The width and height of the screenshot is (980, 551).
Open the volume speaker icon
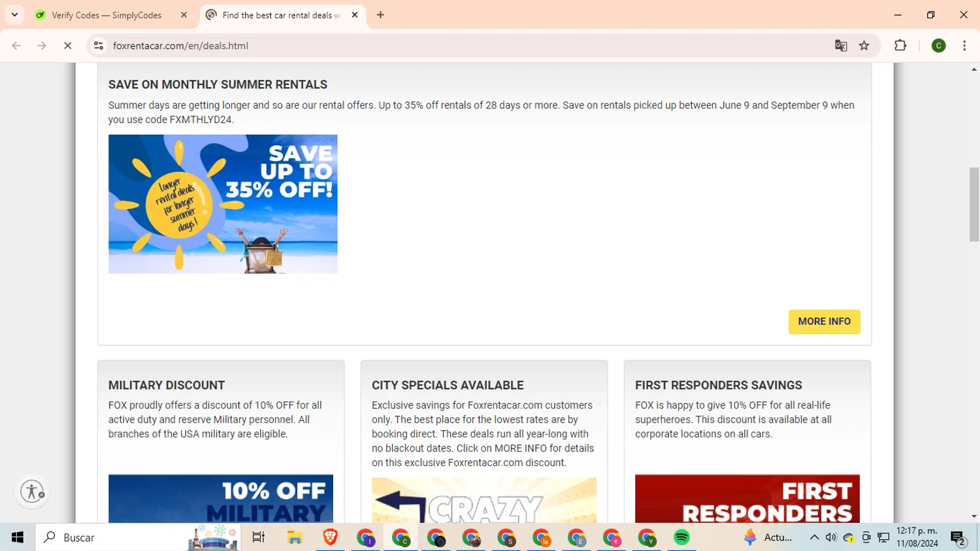(831, 537)
